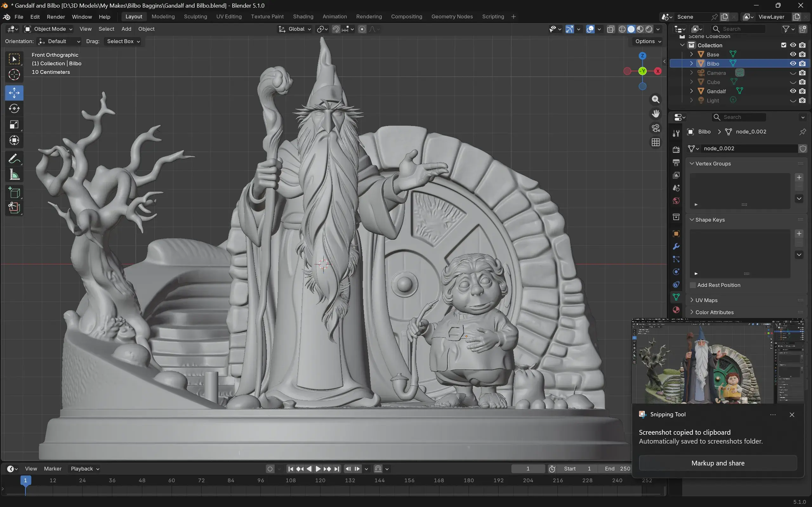Select the Scale tool
The image size is (812, 507).
(14, 124)
